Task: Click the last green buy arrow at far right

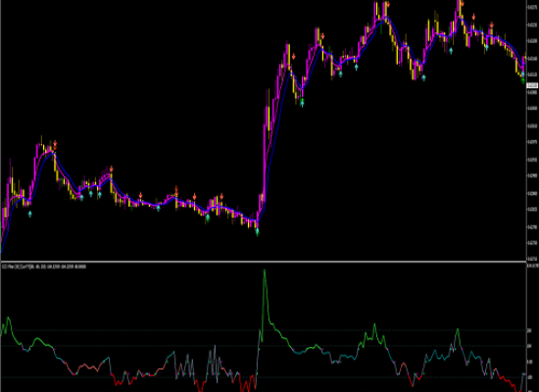Action: 523,80
